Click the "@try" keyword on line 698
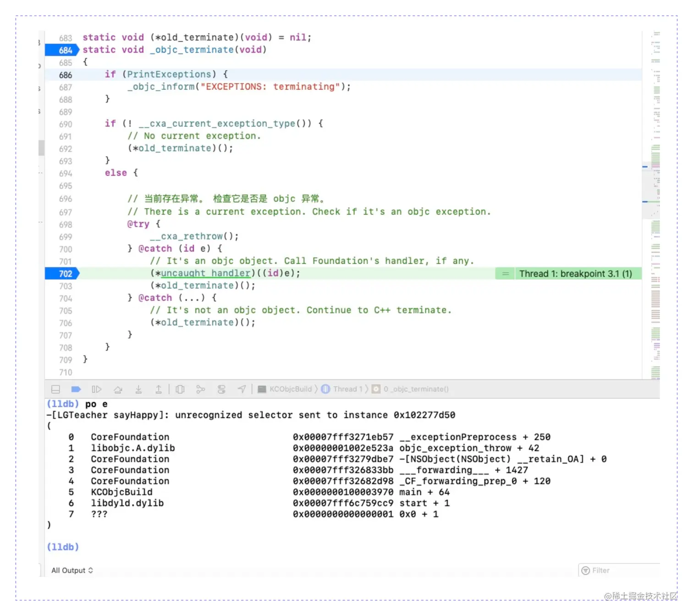This screenshot has width=693, height=616. tap(138, 224)
